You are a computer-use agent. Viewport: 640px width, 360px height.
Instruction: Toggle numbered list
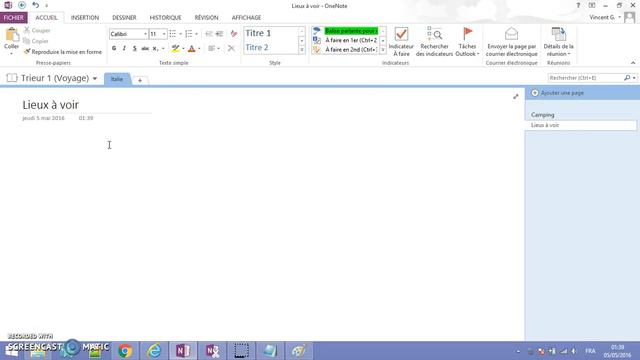click(x=189, y=34)
